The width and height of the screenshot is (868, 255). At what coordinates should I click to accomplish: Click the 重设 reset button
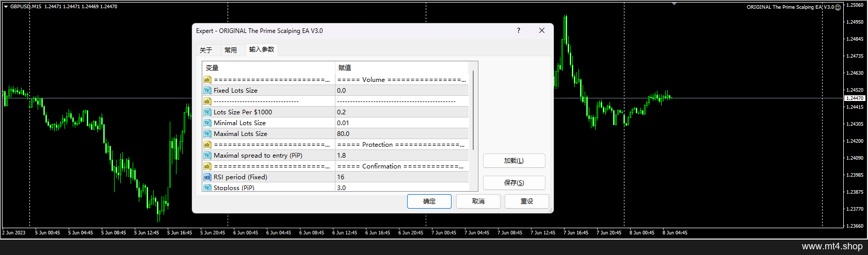coord(527,201)
